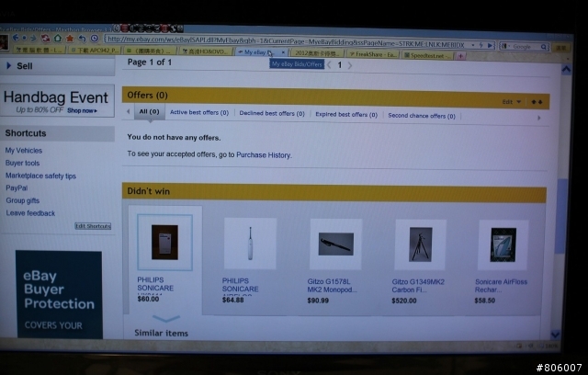Click the Gitzo G1349MK2 Carbon Fi... title link

(418, 286)
